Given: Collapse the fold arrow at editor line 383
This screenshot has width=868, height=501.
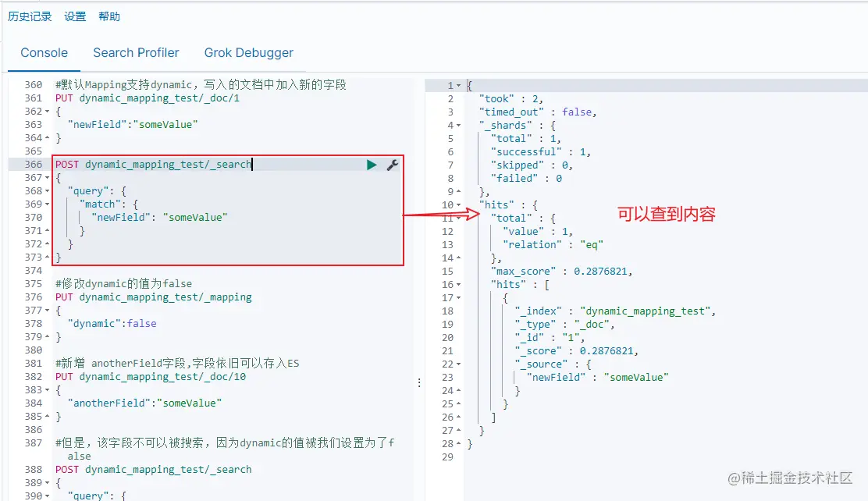Looking at the screenshot, I should [x=47, y=390].
